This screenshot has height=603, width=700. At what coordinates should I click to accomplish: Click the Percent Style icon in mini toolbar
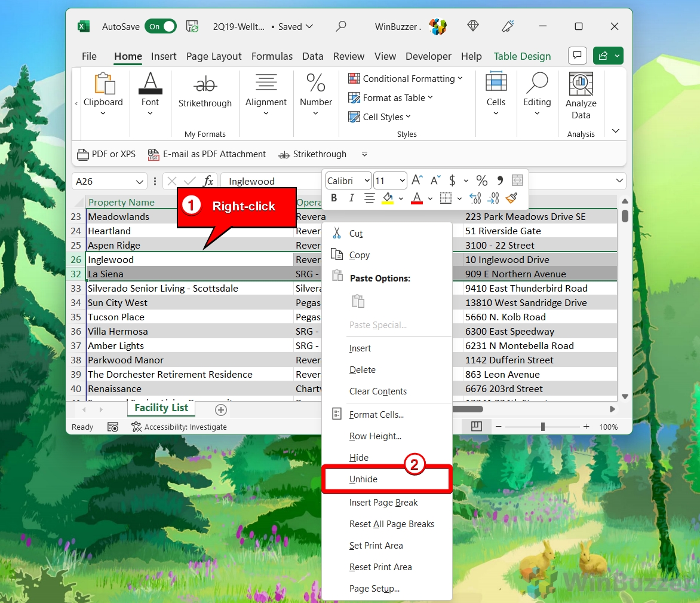481,180
